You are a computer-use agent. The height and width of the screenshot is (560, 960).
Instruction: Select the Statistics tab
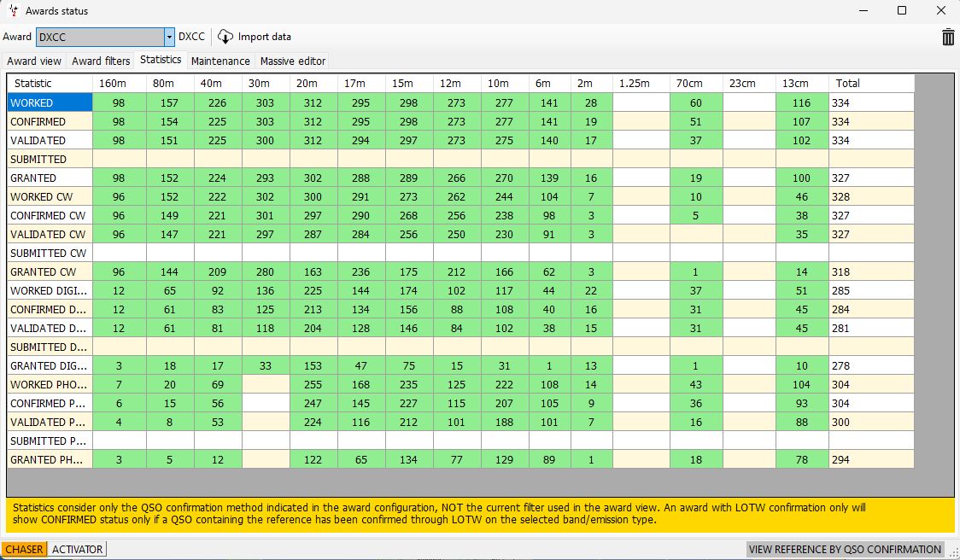point(161,60)
